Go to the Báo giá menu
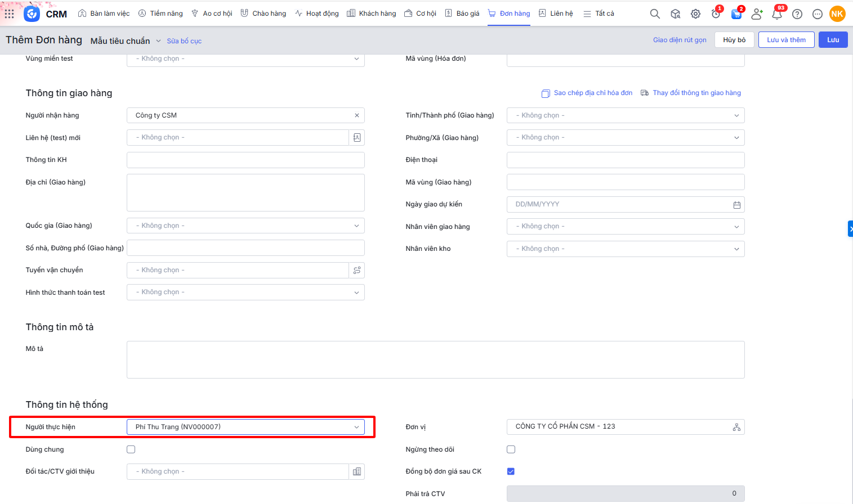Image resolution: width=853 pixels, height=504 pixels. pyautogui.click(x=462, y=13)
